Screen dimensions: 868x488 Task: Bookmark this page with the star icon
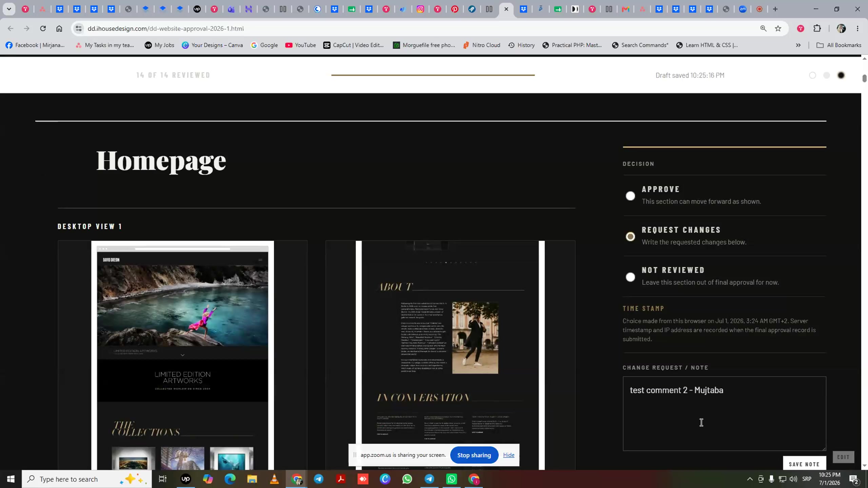tap(778, 28)
